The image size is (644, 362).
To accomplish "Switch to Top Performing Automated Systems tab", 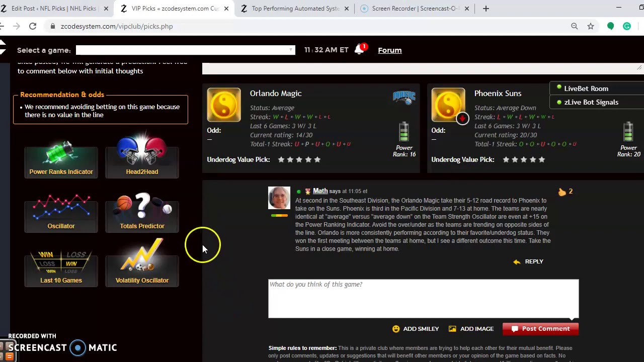I will click(296, 9).
